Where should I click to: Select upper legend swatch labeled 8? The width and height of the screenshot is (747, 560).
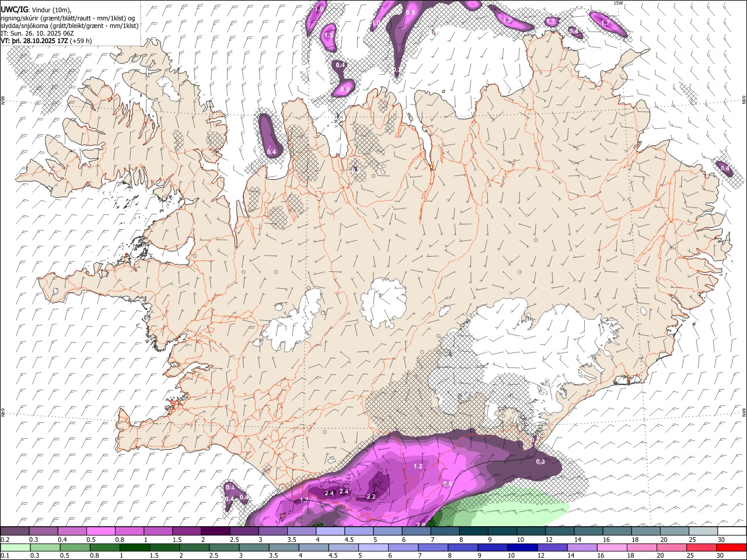pyautogui.click(x=473, y=531)
